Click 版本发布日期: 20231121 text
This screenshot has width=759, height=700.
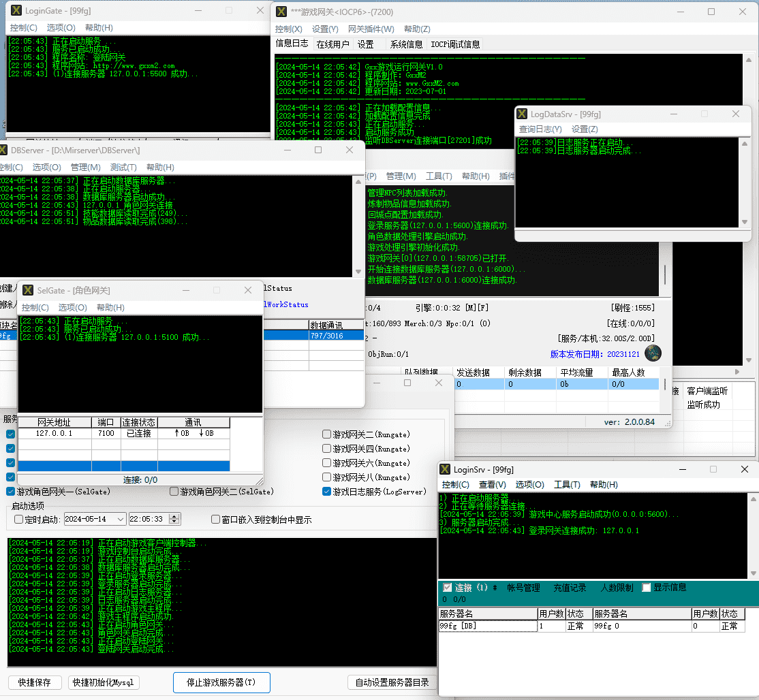[x=595, y=354]
